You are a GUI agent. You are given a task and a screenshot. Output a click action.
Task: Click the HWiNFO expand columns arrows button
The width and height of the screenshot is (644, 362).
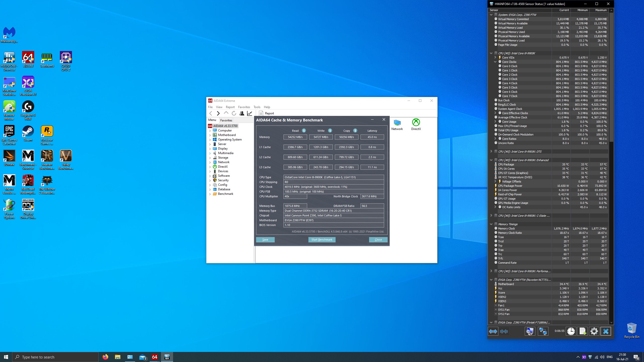tap(493, 331)
